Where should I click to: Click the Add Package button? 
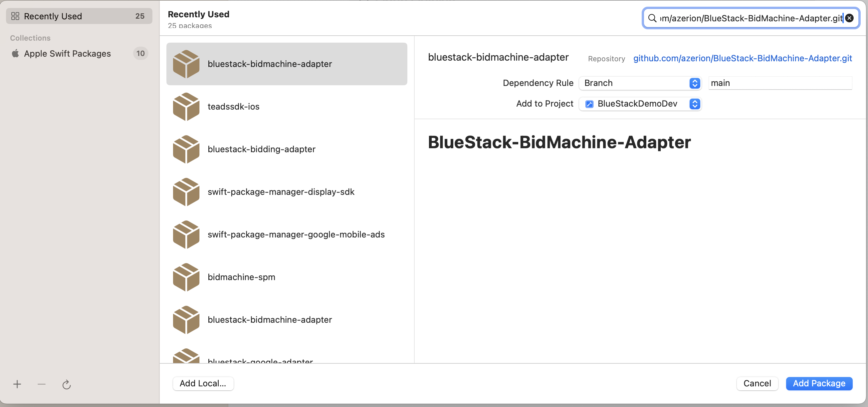[x=819, y=383]
